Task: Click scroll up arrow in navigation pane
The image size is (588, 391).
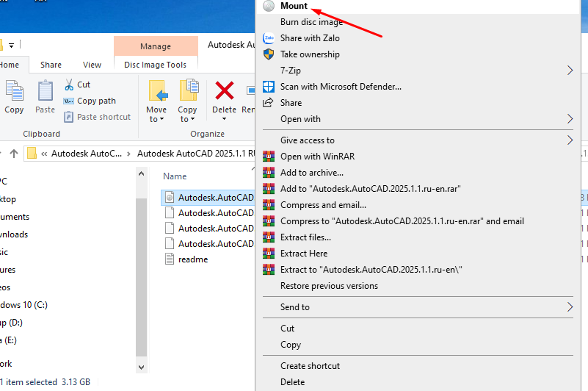Action: click(x=142, y=173)
